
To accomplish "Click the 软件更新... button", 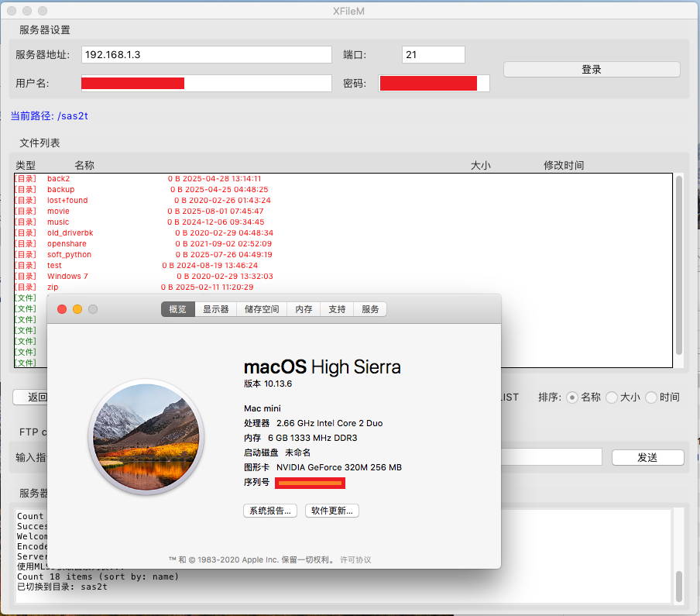I will 332,511.
